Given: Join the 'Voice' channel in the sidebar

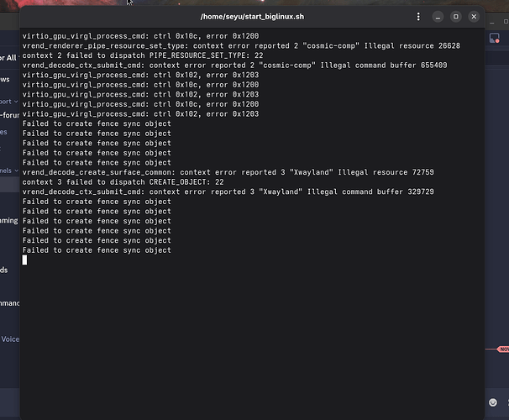Looking at the screenshot, I should click(9, 339).
